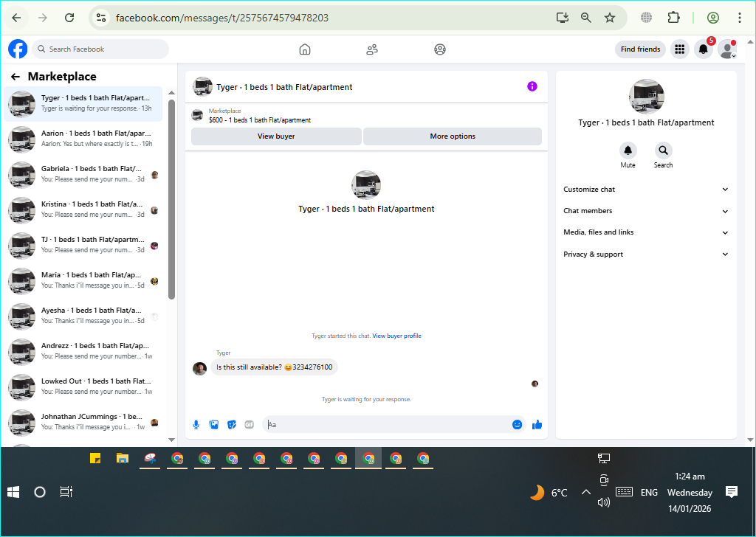Open the purple conversation information icon
The image size is (756, 537).
tap(532, 86)
